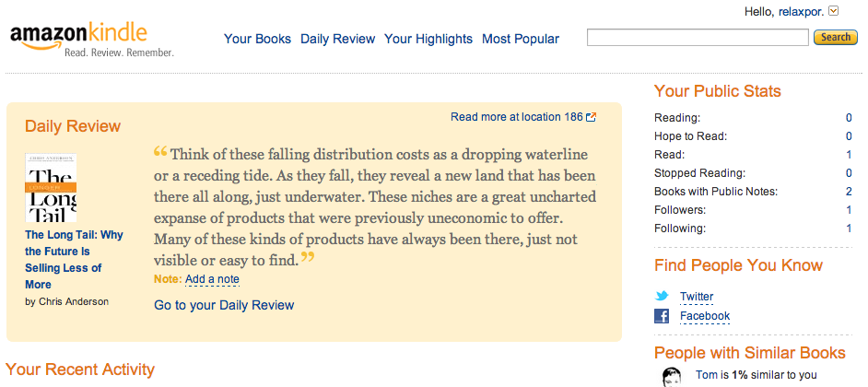
Task: Click the external link icon beside location 186
Action: click(x=592, y=117)
